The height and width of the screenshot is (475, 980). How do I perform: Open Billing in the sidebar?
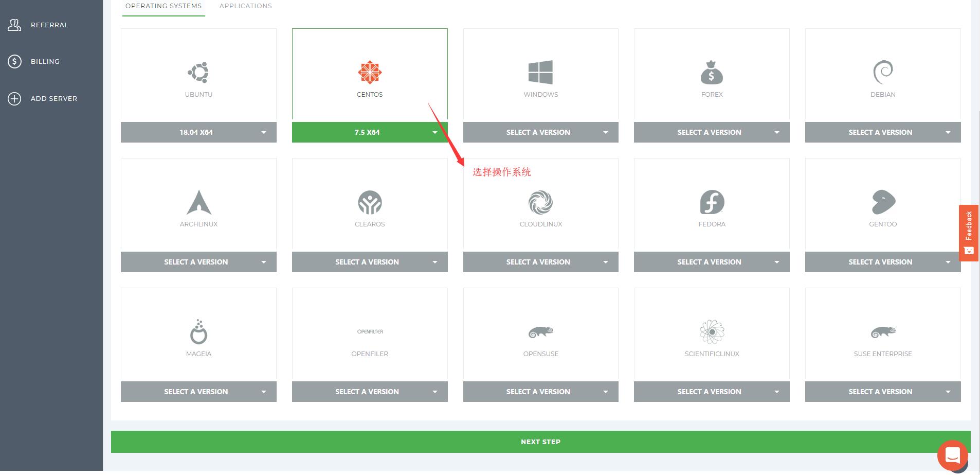tap(45, 62)
